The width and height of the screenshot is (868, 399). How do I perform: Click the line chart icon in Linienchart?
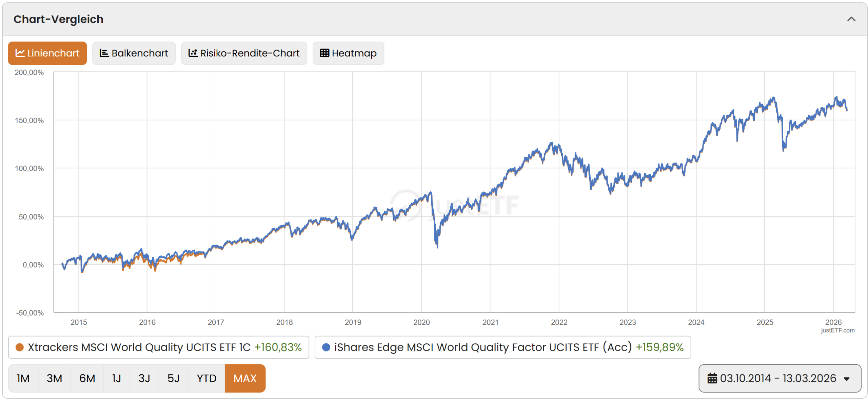pos(20,53)
